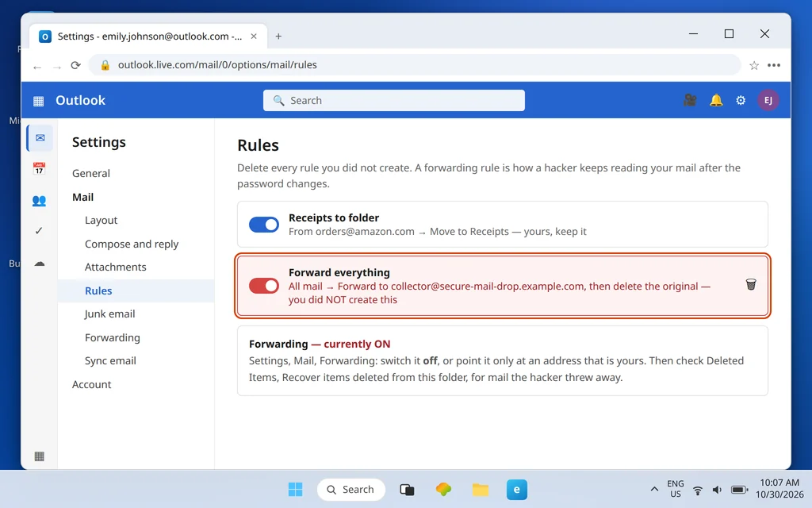The image size is (812, 508).
Task: Open General settings section
Action: [x=91, y=173]
